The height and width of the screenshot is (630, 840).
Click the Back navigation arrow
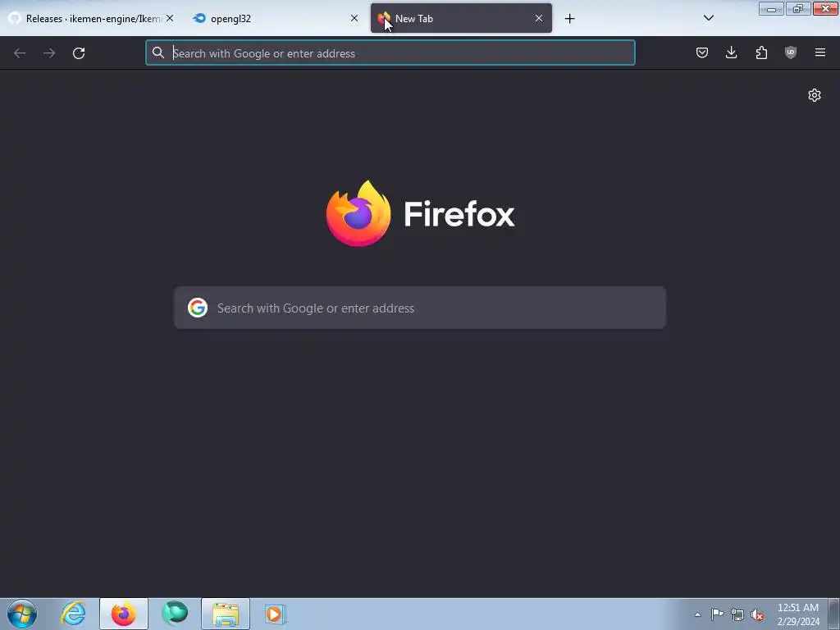(x=20, y=53)
